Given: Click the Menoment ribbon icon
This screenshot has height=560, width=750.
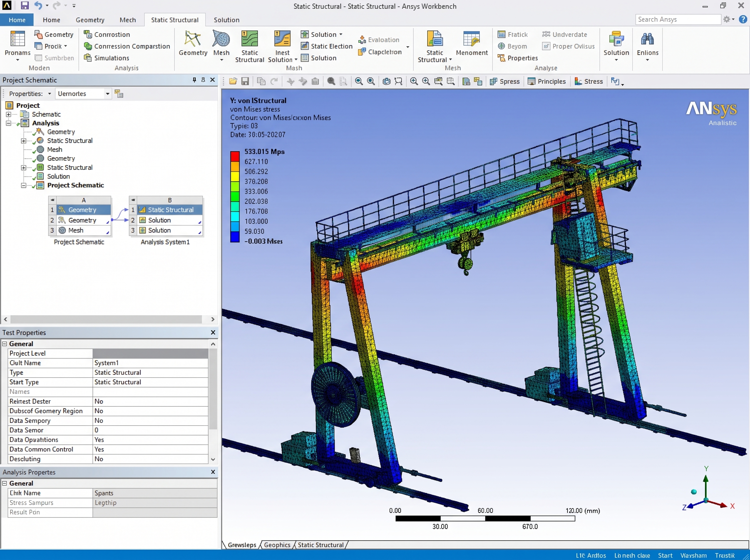Looking at the screenshot, I should [x=472, y=39].
